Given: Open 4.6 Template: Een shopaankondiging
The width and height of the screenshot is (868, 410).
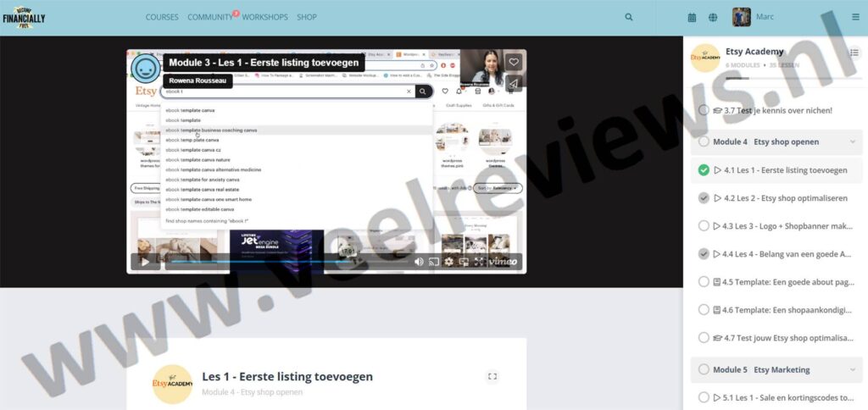Looking at the screenshot, I should [x=787, y=310].
